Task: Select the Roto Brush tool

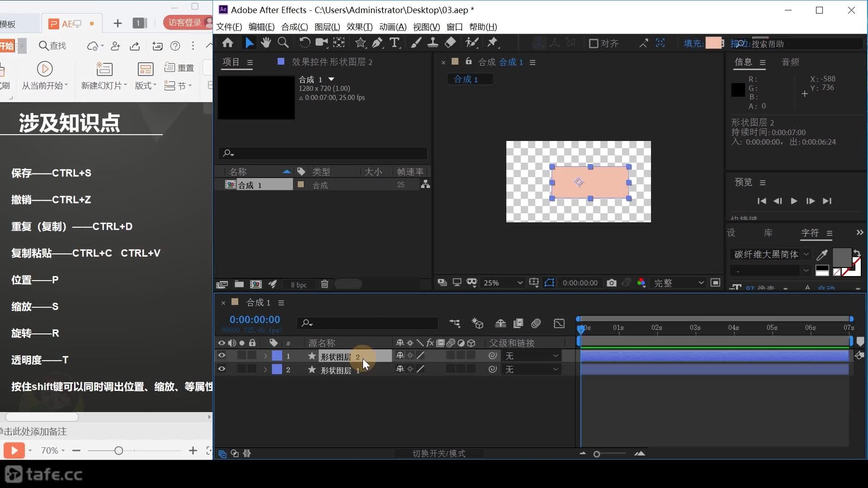Action: (472, 43)
